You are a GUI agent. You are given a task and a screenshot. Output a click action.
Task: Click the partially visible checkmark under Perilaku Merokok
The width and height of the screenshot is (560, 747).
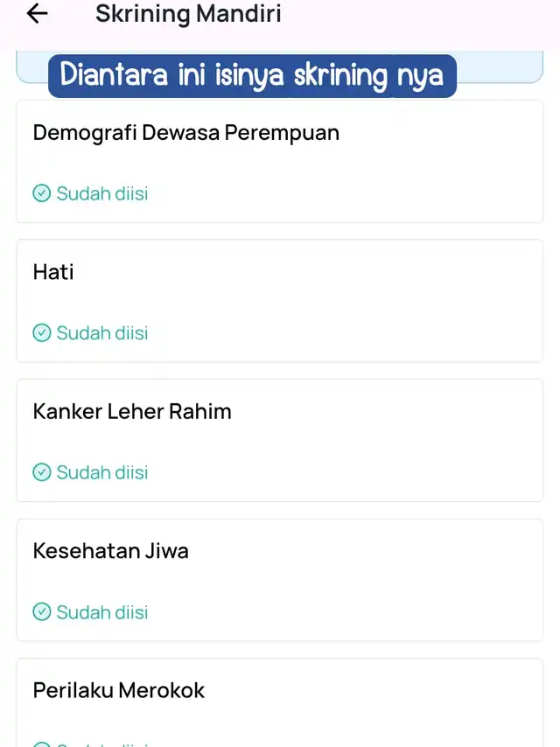(x=41, y=744)
